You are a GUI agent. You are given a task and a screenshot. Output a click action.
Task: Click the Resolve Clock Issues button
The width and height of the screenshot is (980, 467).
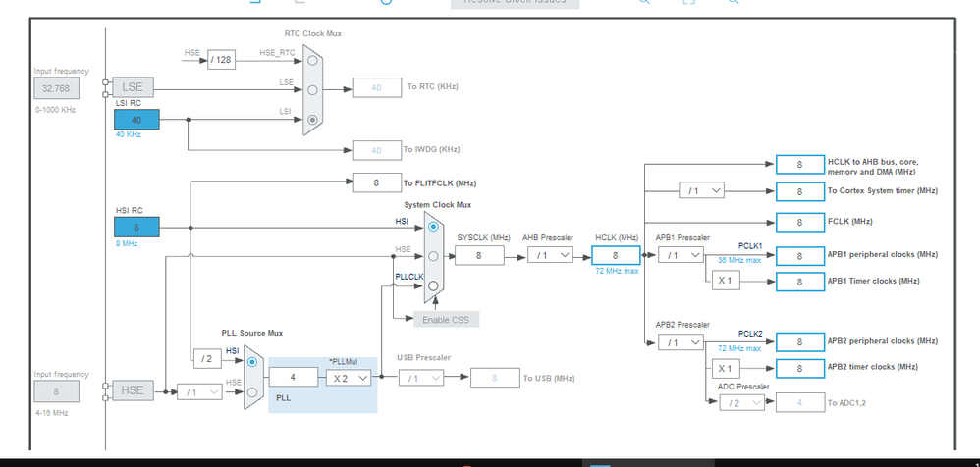pyautogui.click(x=515, y=3)
